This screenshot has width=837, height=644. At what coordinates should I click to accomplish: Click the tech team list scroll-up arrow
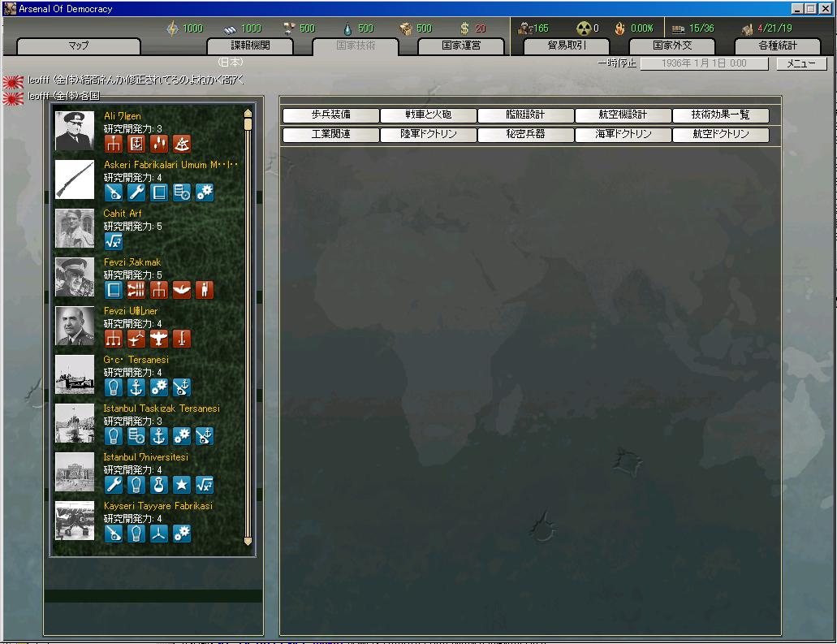(x=248, y=113)
